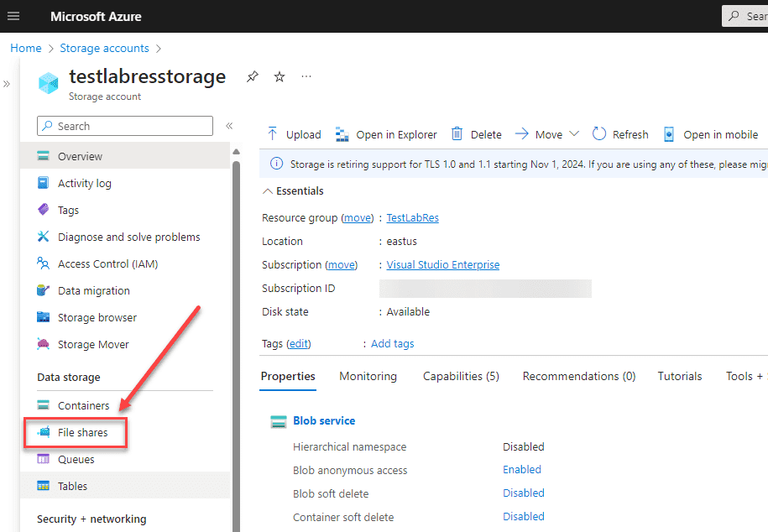Click the Microsoft Azure portal title
The width and height of the screenshot is (768, 532).
[96, 16]
